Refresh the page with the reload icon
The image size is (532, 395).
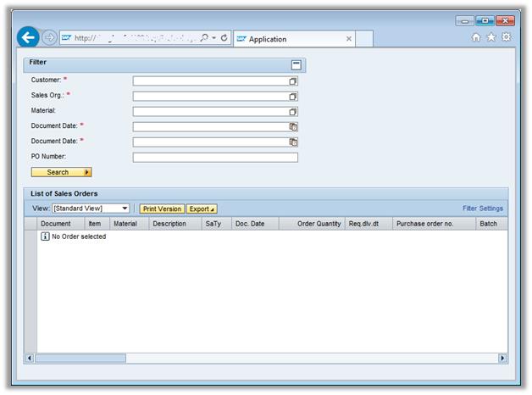(224, 37)
